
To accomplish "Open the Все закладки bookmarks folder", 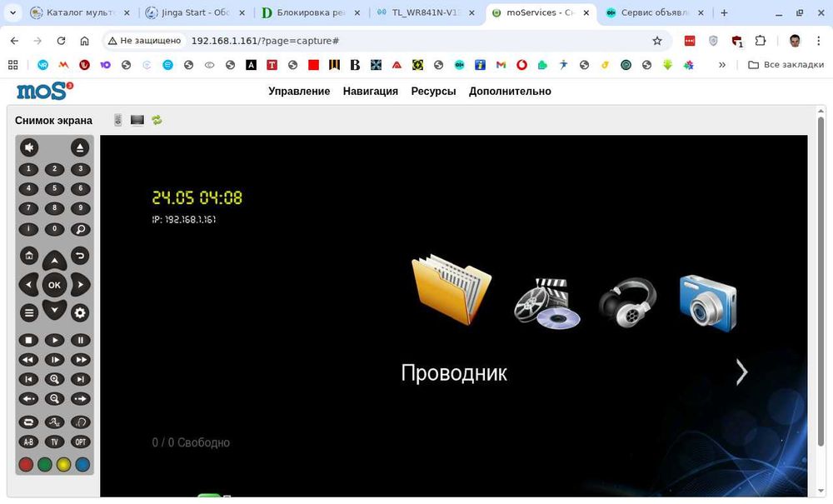I will tap(786, 65).
